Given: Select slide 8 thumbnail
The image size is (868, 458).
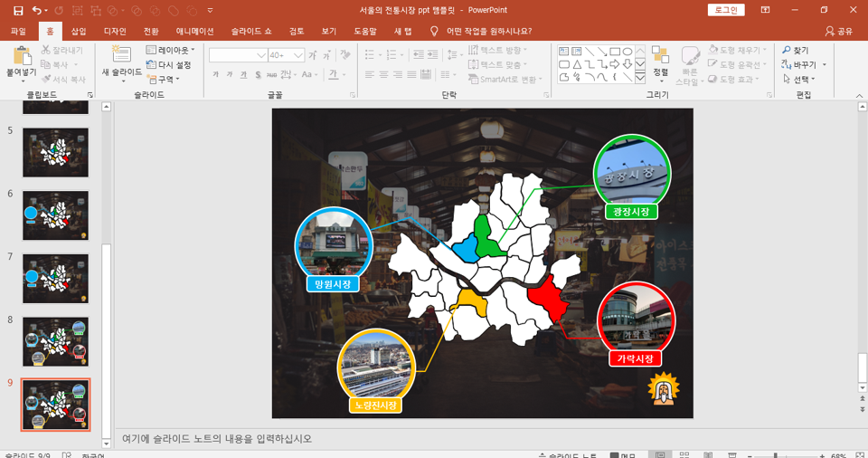Looking at the screenshot, I should 55,341.
